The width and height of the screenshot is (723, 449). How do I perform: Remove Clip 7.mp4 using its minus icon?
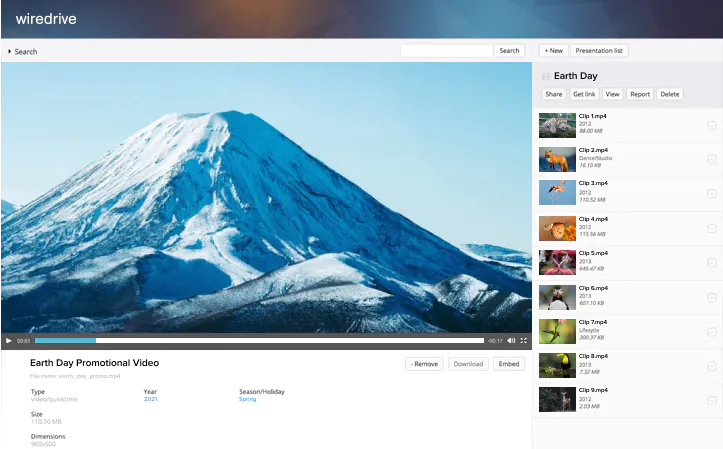pos(711,331)
